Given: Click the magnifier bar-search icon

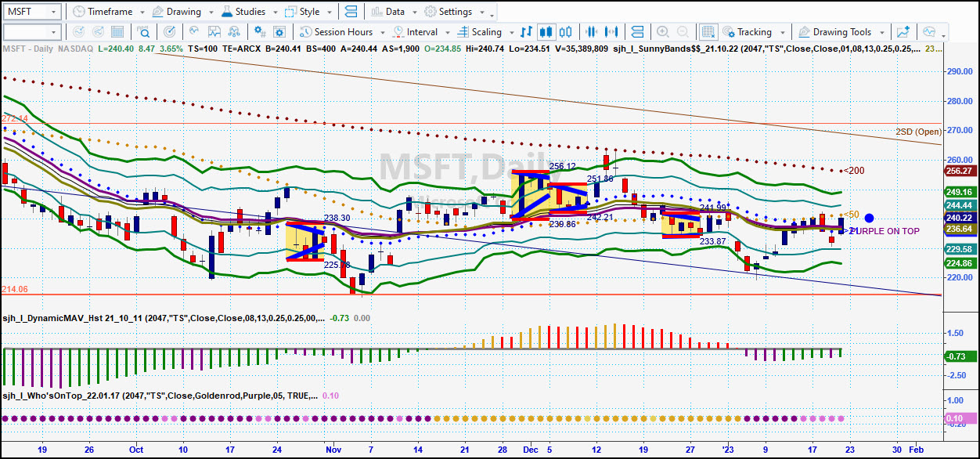Looking at the screenshot, I should [x=143, y=32].
